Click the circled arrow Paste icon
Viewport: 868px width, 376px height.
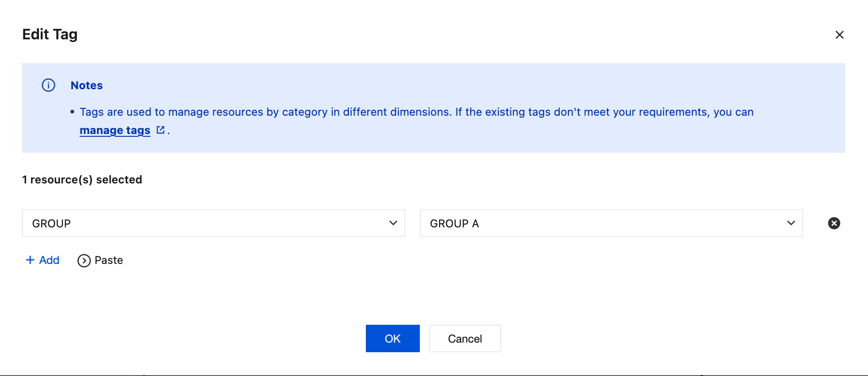84,260
